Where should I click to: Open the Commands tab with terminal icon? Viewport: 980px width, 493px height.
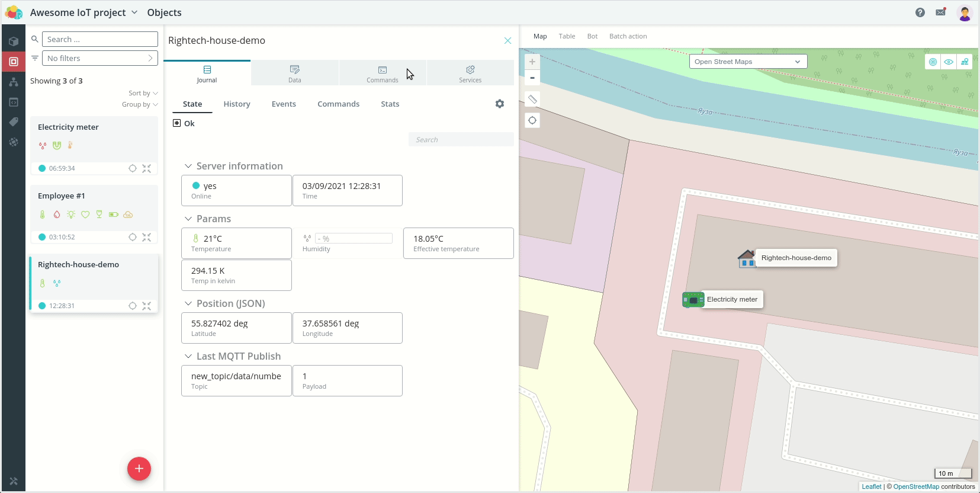pyautogui.click(x=383, y=73)
